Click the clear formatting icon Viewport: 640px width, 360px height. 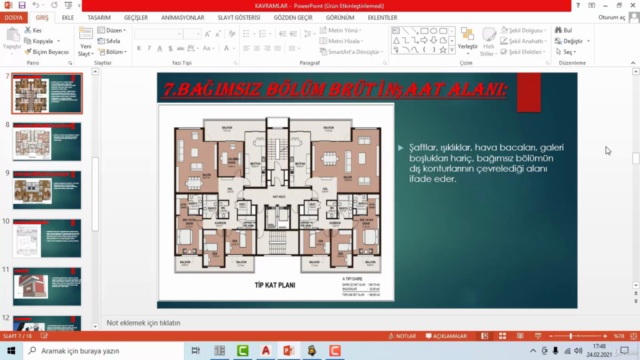click(x=232, y=34)
